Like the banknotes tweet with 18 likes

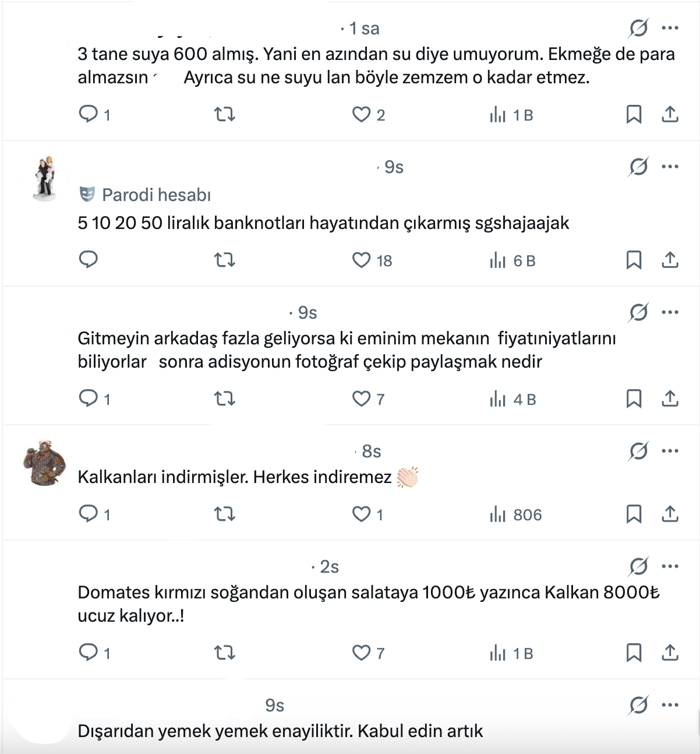click(x=362, y=260)
